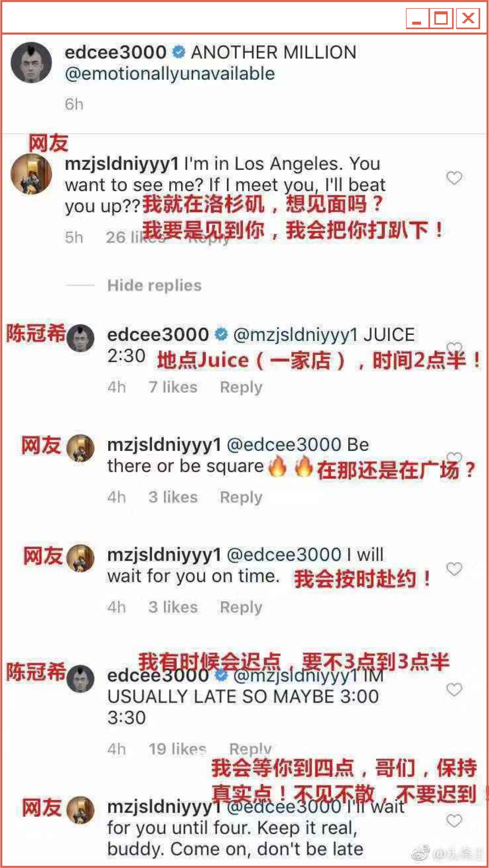The width and height of the screenshot is (489, 868).
Task: Open edcee3000 profile picture at post top
Action: pos(31,62)
